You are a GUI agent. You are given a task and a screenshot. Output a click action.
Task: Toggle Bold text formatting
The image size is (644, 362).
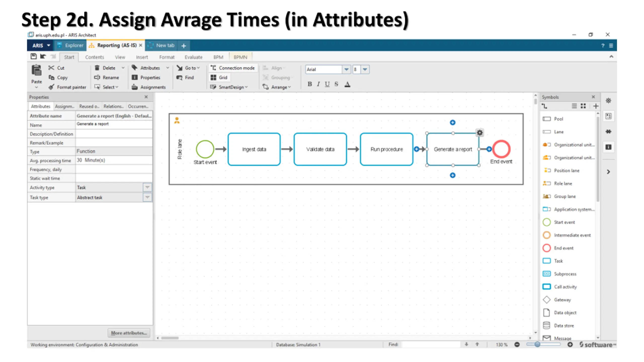click(310, 84)
